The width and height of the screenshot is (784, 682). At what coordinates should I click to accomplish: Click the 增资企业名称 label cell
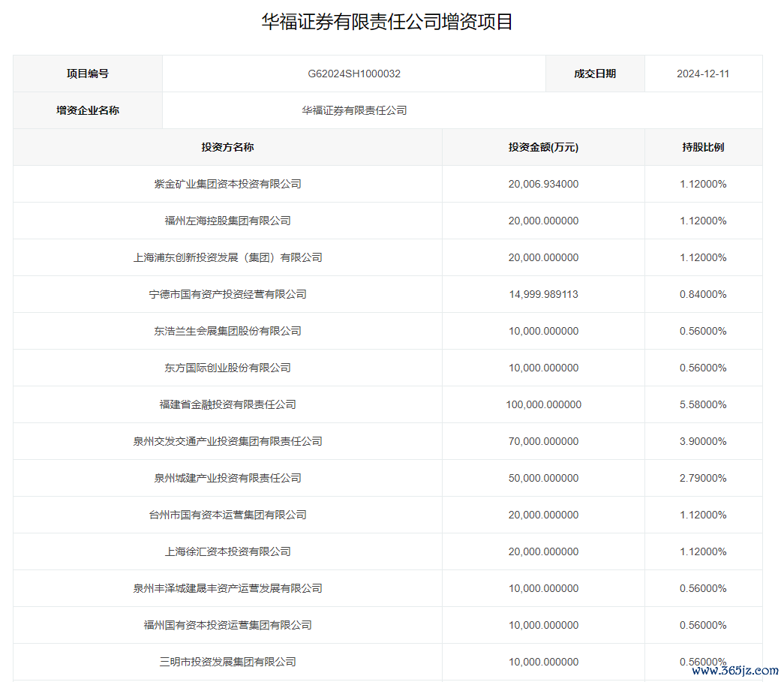(x=88, y=110)
